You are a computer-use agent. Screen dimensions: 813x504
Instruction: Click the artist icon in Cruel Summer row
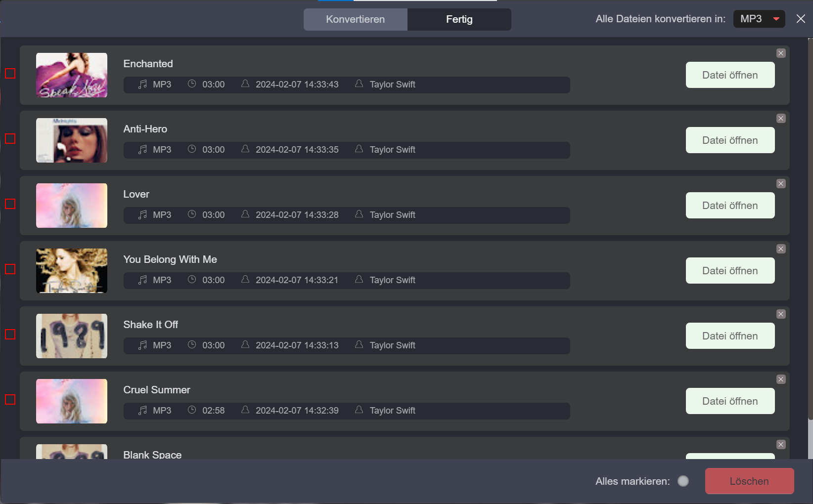(x=359, y=410)
